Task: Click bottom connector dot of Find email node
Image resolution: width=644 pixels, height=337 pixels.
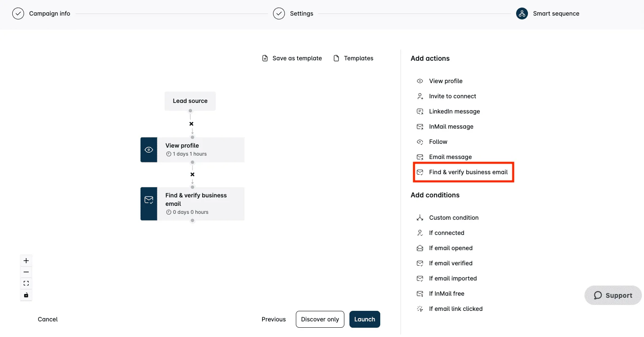Action: point(192,221)
